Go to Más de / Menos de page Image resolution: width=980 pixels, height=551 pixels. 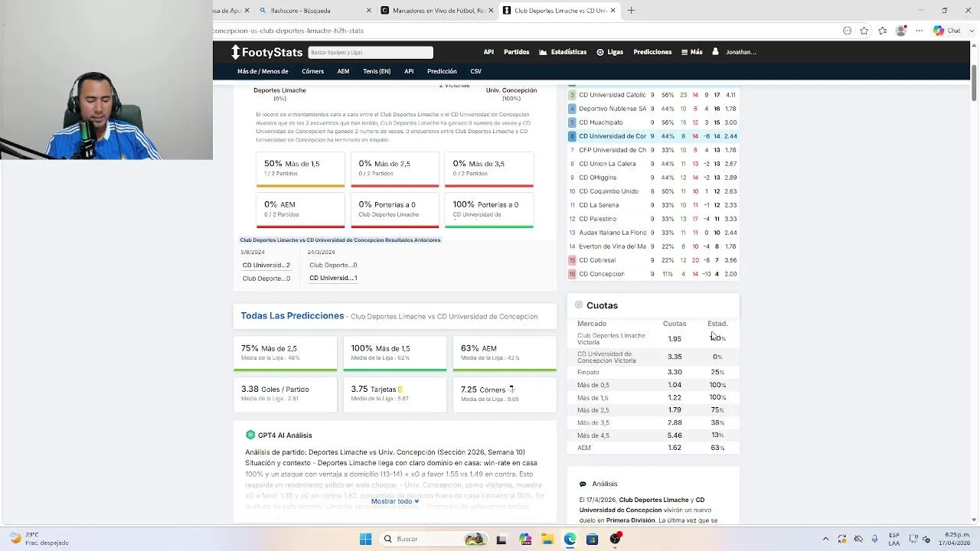coord(263,71)
